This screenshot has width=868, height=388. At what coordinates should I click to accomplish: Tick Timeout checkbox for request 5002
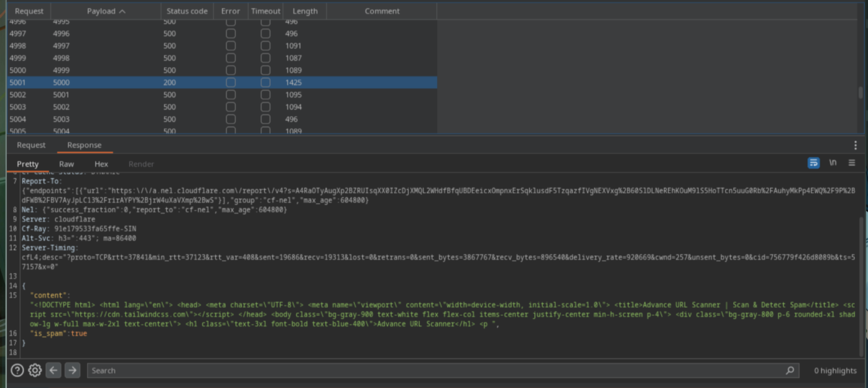(265, 95)
